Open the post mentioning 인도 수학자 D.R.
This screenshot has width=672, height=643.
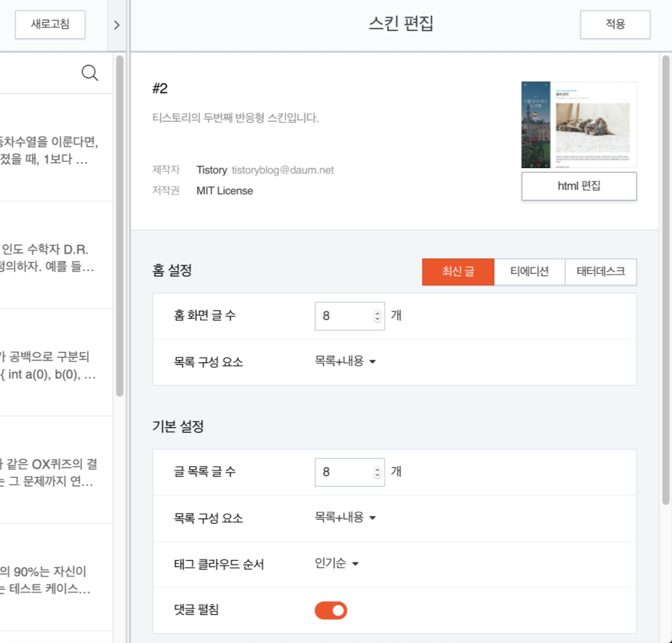(x=56, y=255)
